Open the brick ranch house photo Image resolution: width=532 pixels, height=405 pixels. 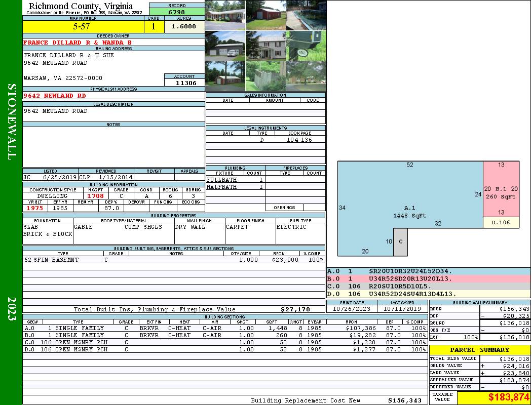point(225,15)
